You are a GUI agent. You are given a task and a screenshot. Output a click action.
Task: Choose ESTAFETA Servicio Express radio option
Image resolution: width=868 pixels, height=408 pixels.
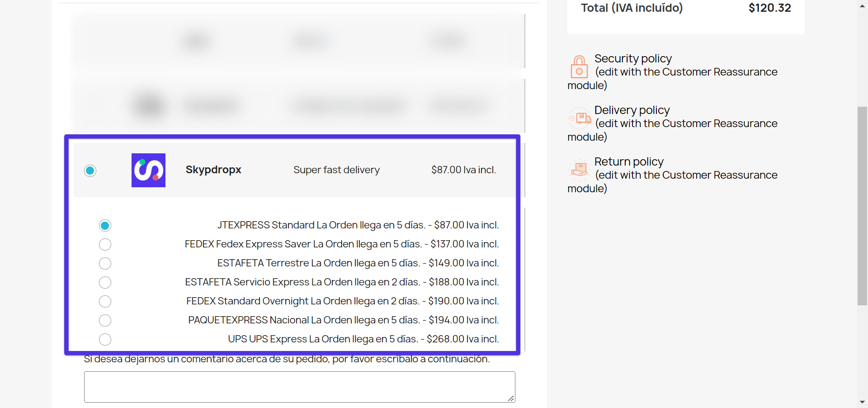click(105, 282)
